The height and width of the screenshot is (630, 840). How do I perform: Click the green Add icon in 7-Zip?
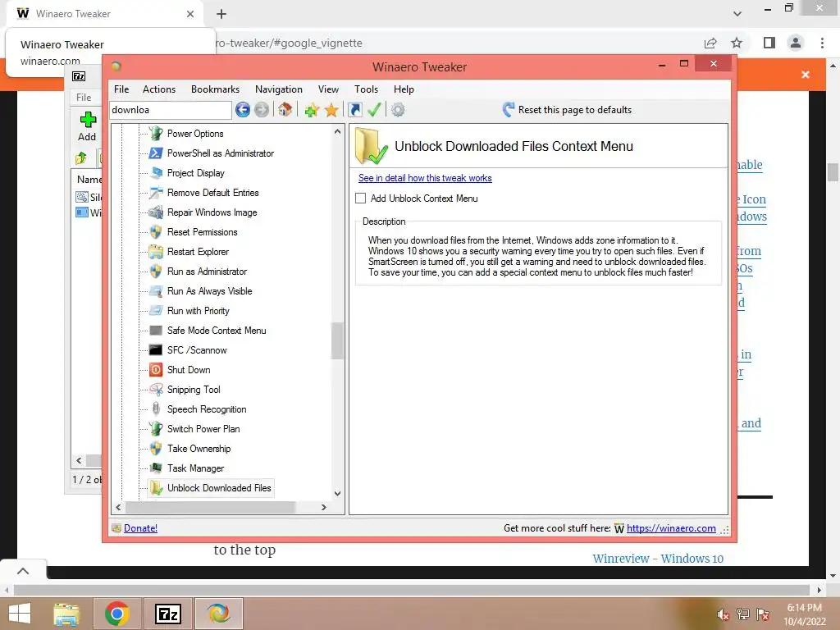(x=87, y=120)
